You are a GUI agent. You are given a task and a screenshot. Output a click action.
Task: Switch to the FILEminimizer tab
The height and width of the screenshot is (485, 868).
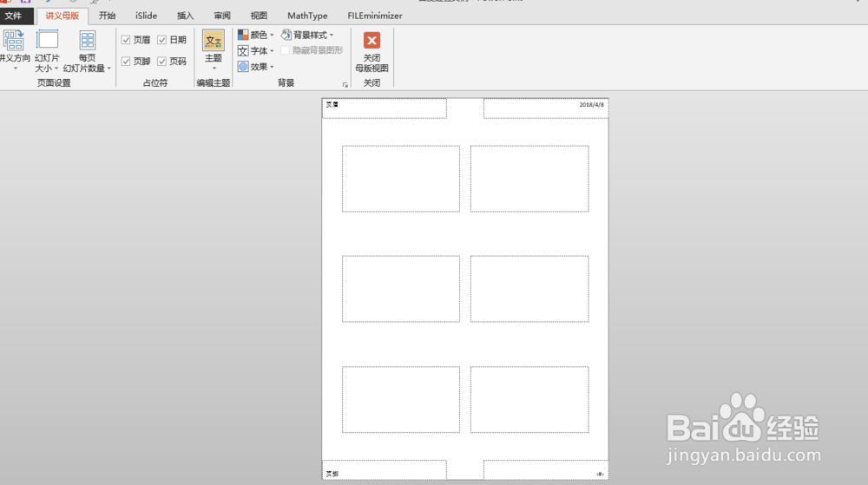pos(375,16)
